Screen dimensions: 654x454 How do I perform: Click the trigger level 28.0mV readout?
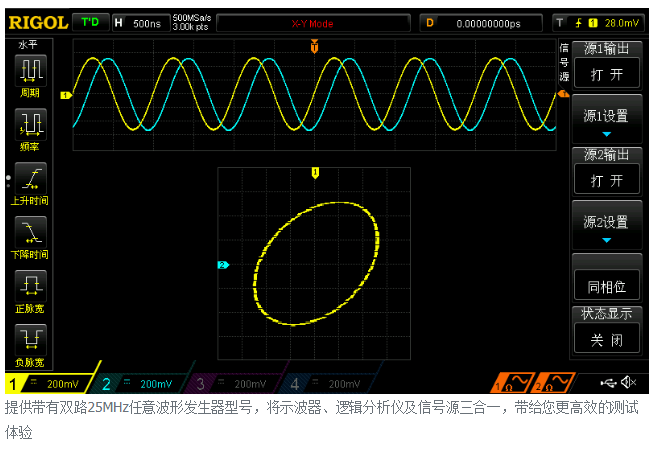pos(621,23)
